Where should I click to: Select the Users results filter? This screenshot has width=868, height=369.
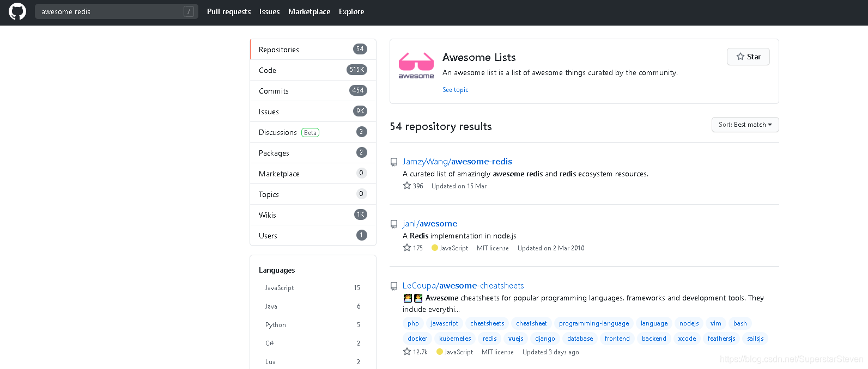[313, 236]
